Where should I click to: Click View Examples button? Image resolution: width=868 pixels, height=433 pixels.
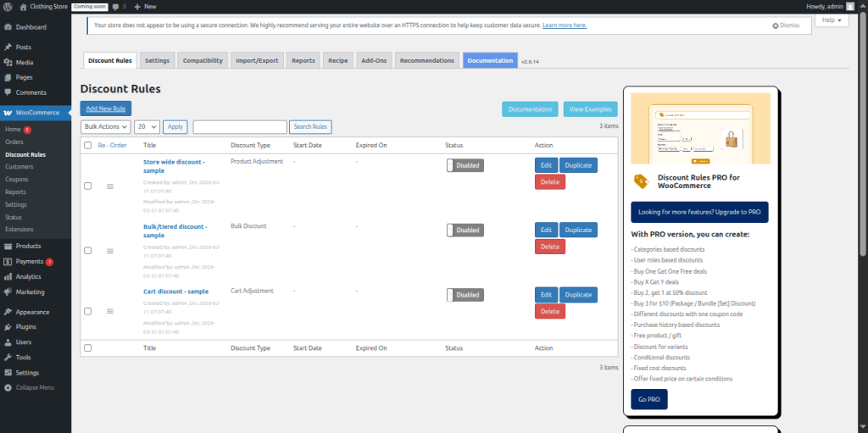[591, 109]
